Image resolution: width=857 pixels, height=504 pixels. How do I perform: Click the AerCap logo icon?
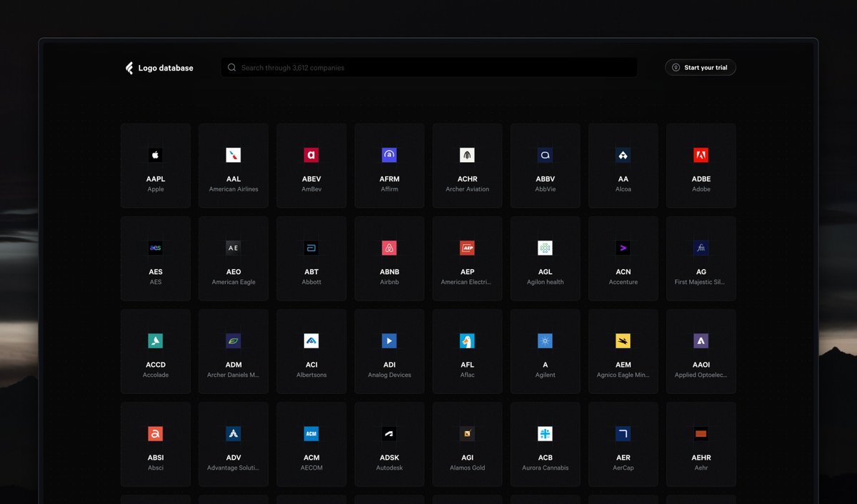pos(623,433)
